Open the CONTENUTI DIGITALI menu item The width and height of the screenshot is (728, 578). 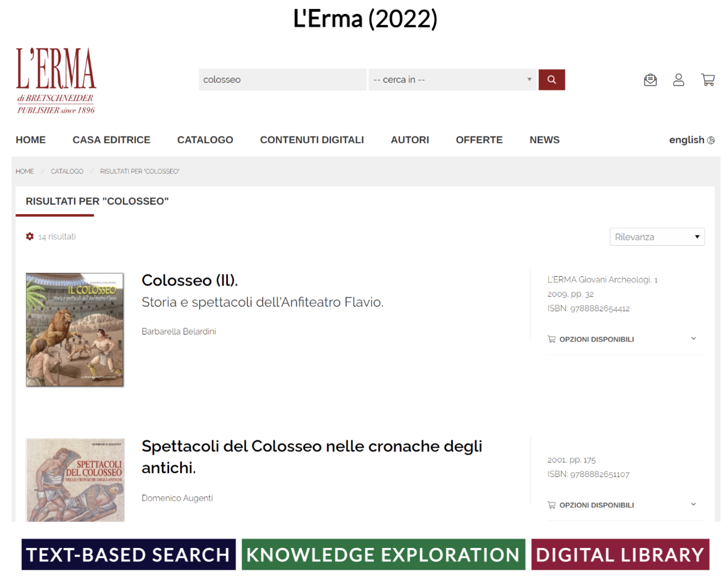[x=312, y=140]
